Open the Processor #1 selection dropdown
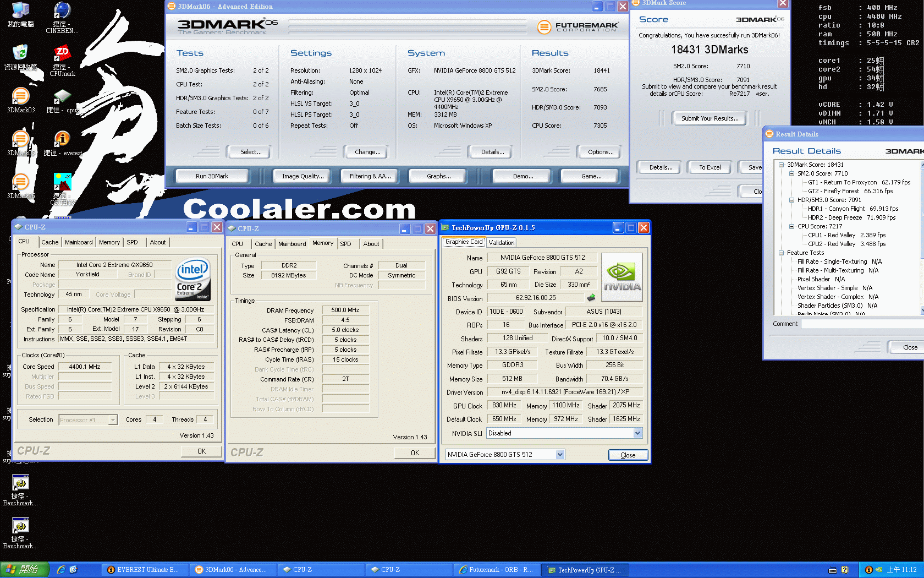 113,420
